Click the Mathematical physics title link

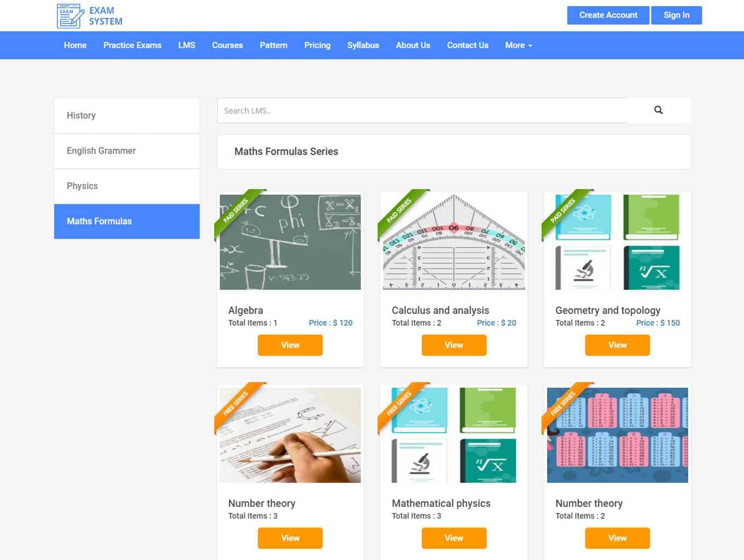(441, 503)
